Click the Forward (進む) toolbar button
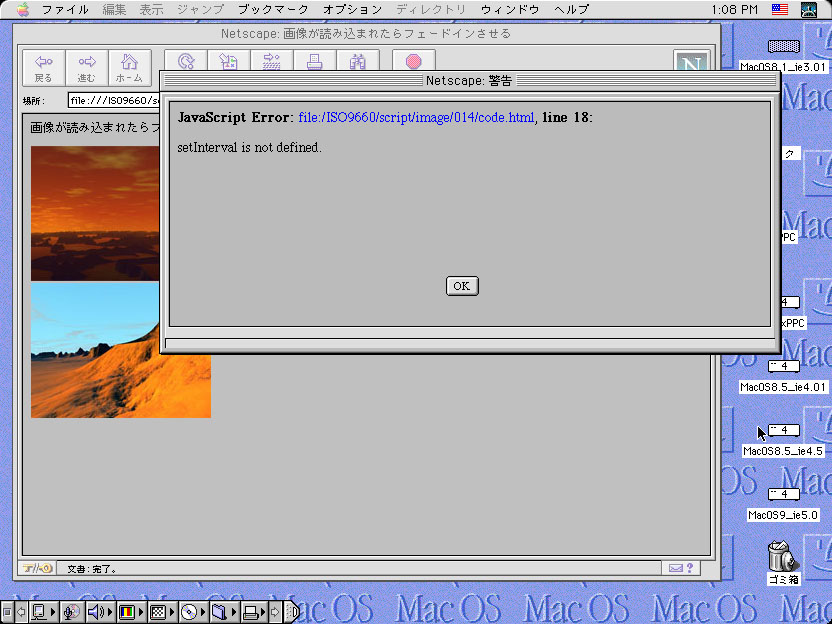 [x=86, y=68]
